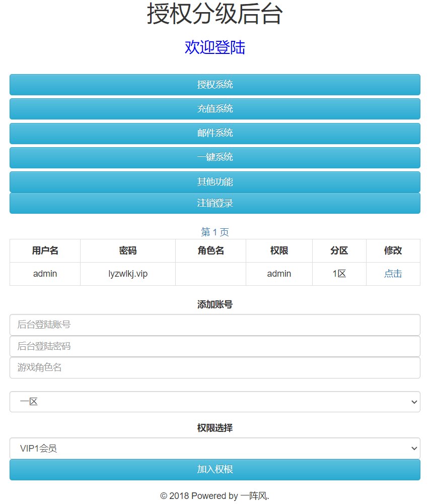Open the VIP1会员 permission dropdown
This screenshot has width=432, height=504.
point(215,448)
